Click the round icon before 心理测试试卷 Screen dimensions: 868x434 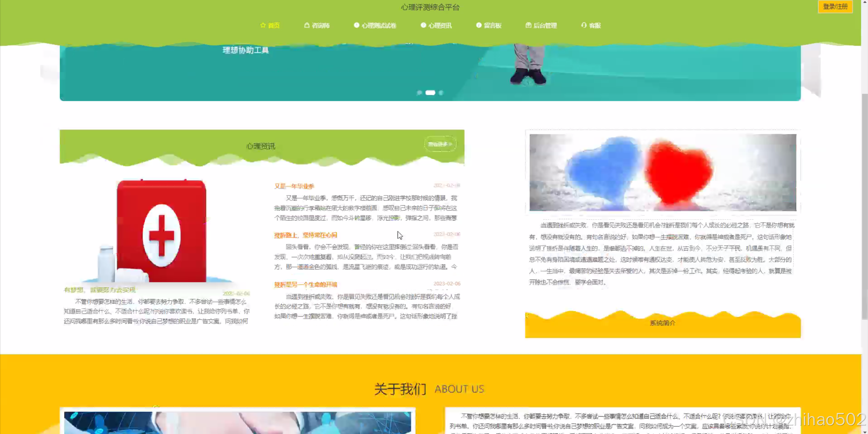tap(356, 25)
